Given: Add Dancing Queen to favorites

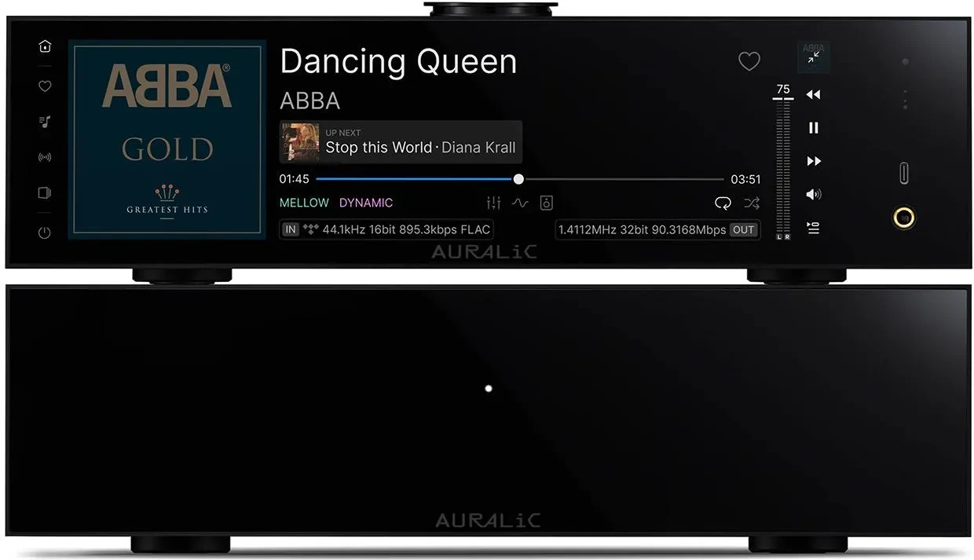Looking at the screenshot, I should click(749, 60).
